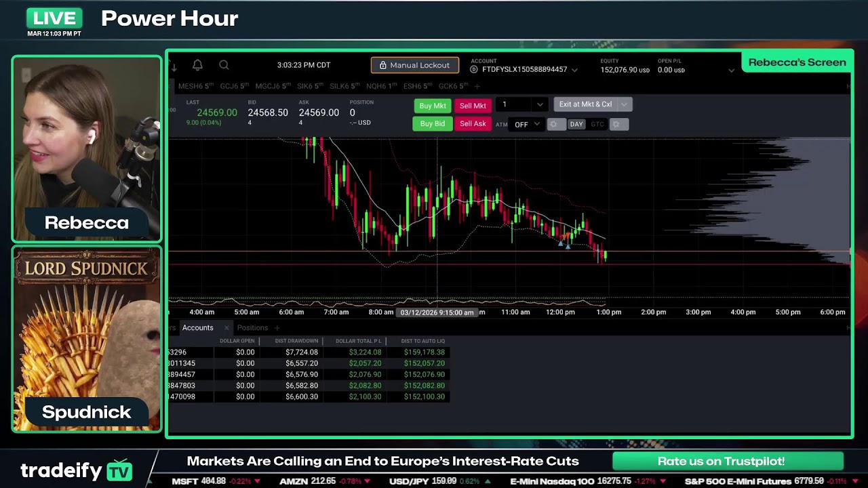Open the order quantity dropdown showing 1
This screenshot has height=488, width=868.
point(540,104)
